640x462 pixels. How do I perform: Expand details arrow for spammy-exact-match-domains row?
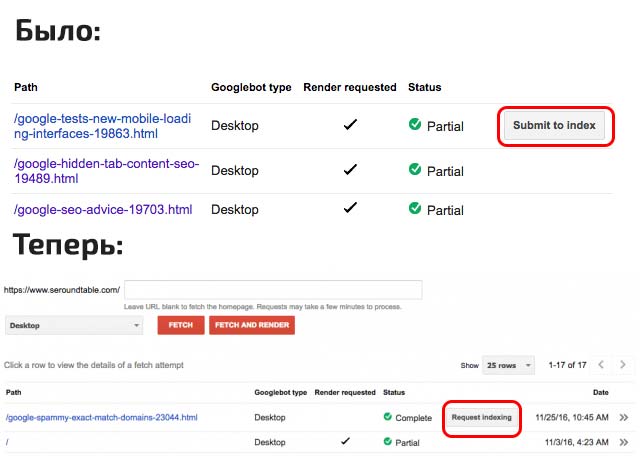tap(624, 417)
